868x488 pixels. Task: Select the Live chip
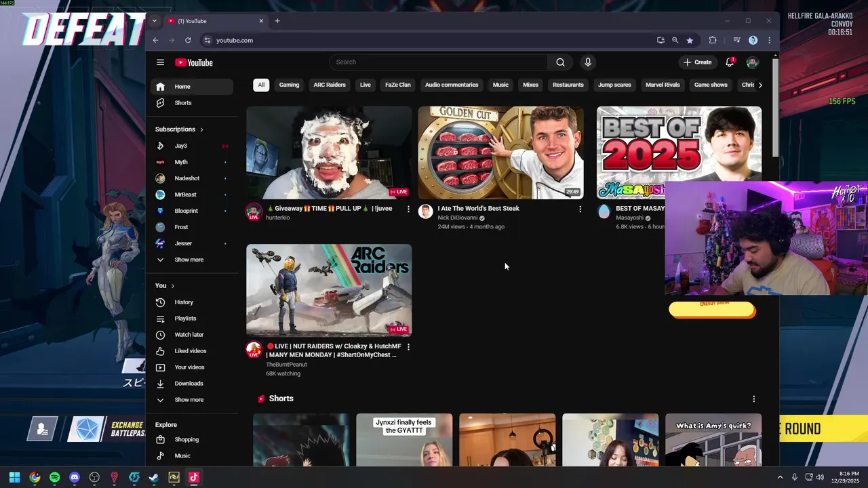coord(366,85)
